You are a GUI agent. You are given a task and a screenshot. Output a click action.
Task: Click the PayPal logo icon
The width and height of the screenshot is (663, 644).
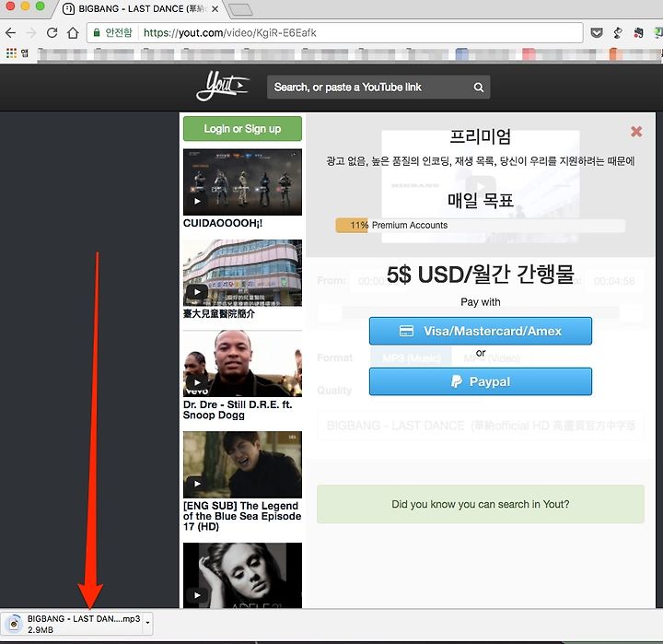[x=456, y=381]
